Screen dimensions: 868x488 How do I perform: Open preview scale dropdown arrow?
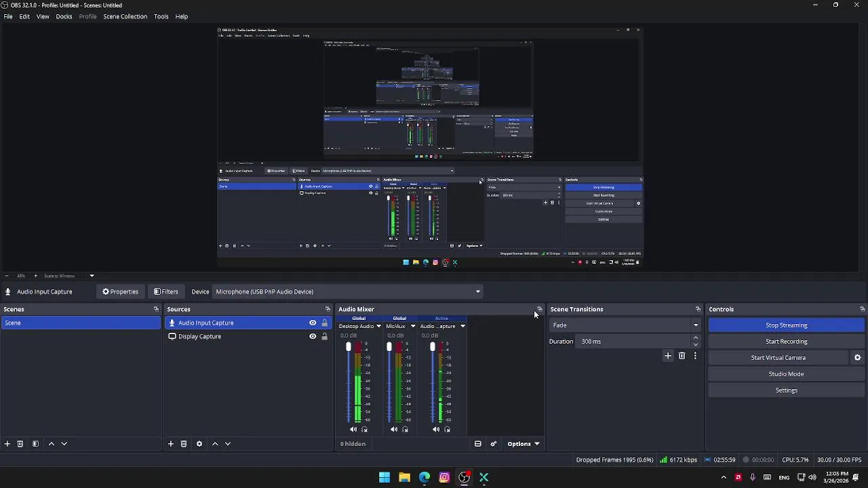[92, 276]
